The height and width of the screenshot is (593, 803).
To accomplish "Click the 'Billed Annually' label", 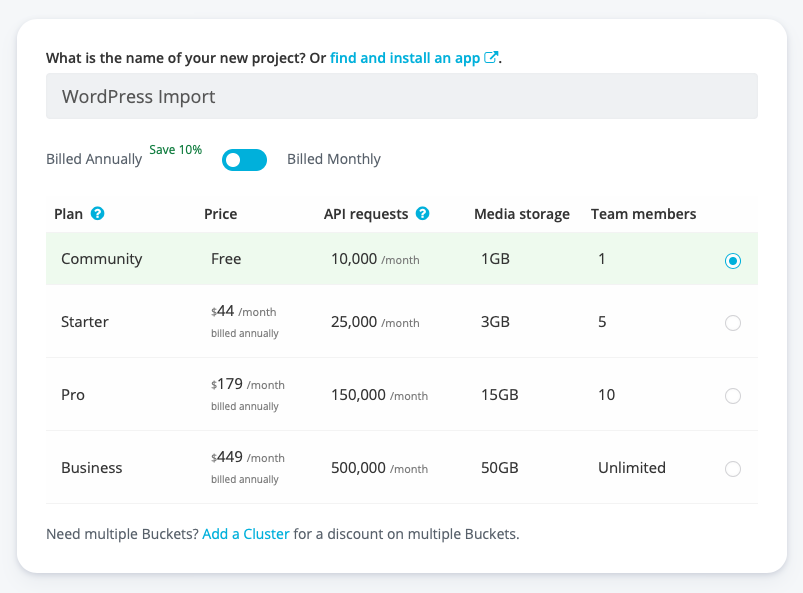I will (x=94, y=159).
